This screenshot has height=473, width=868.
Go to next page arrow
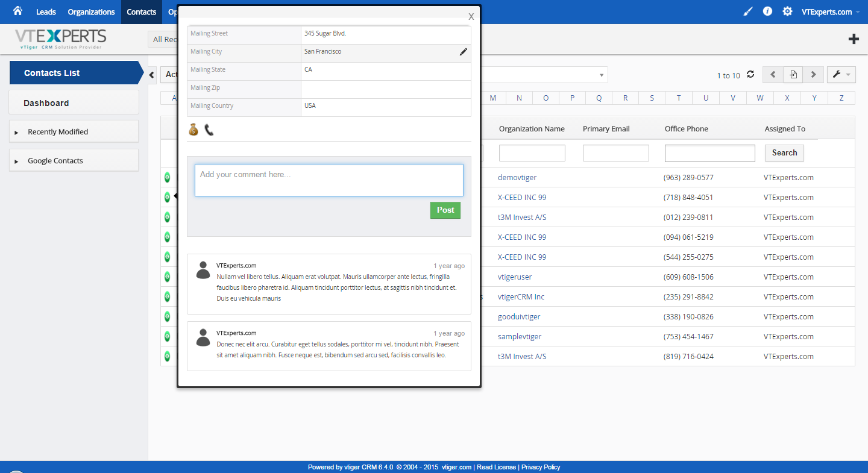click(813, 75)
